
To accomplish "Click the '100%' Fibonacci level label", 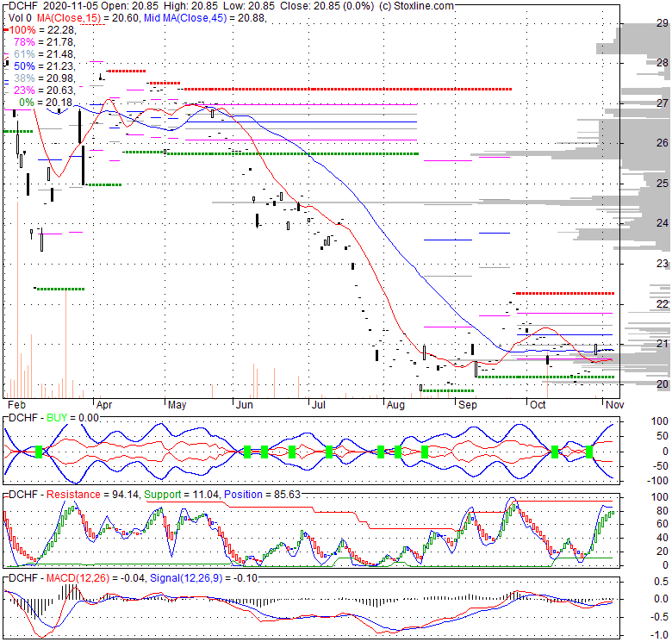I will [x=22, y=30].
